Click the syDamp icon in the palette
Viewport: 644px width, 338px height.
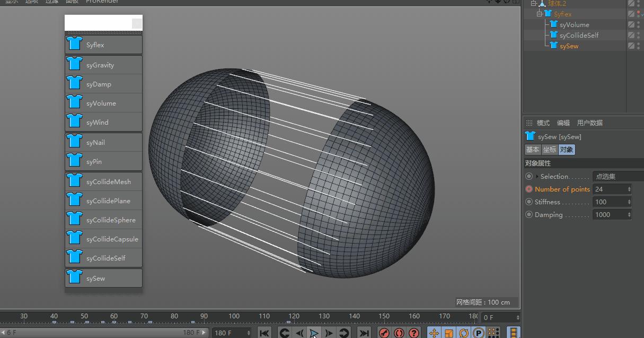[x=103, y=83]
